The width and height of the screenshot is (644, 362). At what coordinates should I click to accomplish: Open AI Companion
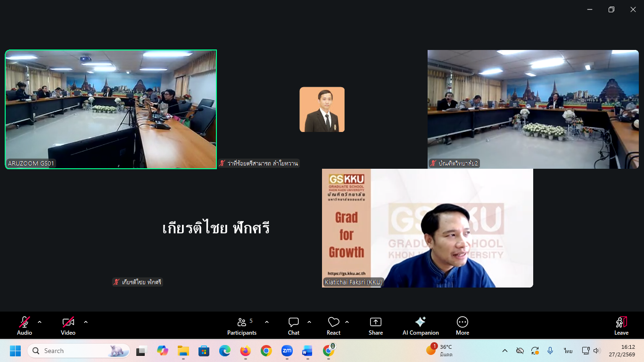421,325
